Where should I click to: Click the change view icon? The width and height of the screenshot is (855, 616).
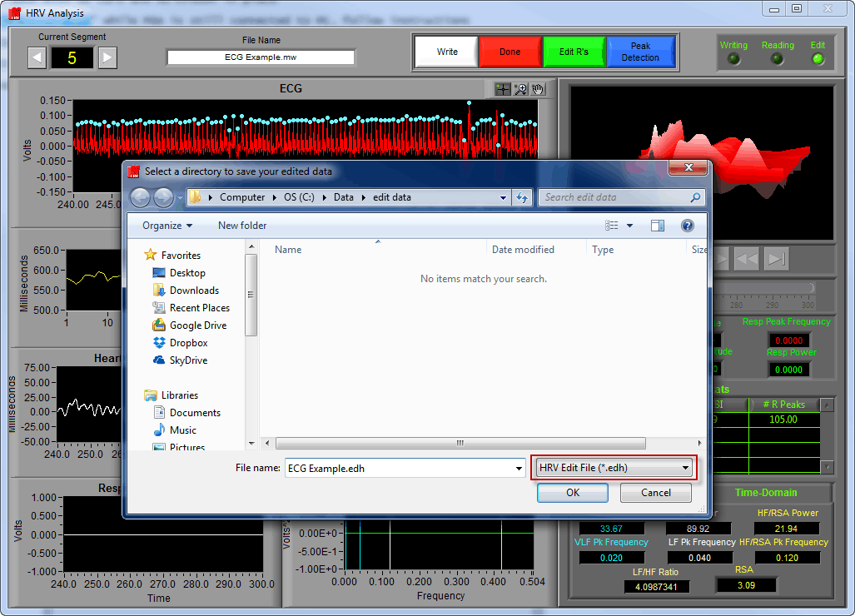click(x=612, y=226)
